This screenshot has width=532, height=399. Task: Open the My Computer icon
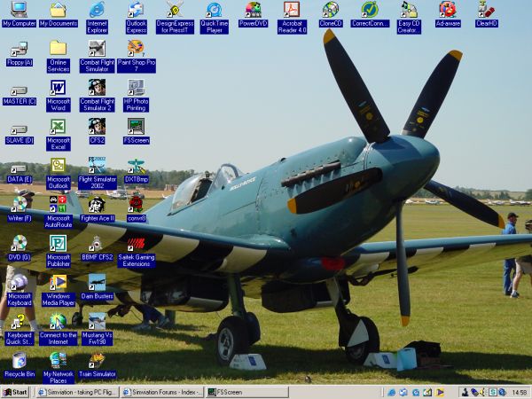pos(19,10)
